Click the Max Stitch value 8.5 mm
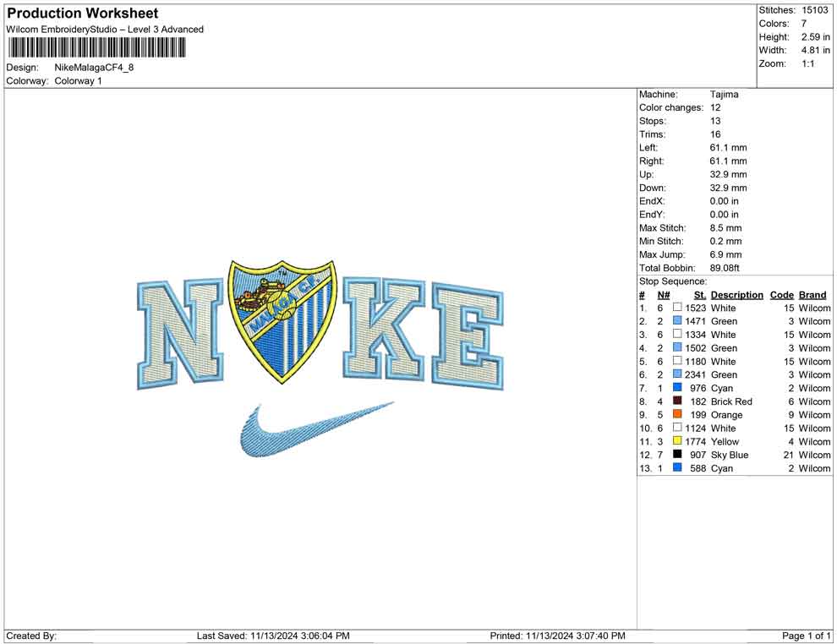Viewport: 837px width, 644px height. pyautogui.click(x=725, y=228)
